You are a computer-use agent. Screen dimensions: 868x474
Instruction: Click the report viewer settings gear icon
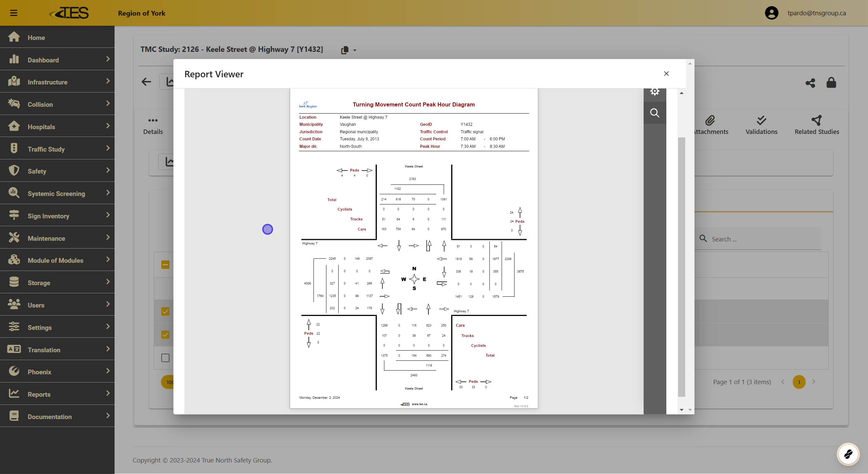click(654, 92)
